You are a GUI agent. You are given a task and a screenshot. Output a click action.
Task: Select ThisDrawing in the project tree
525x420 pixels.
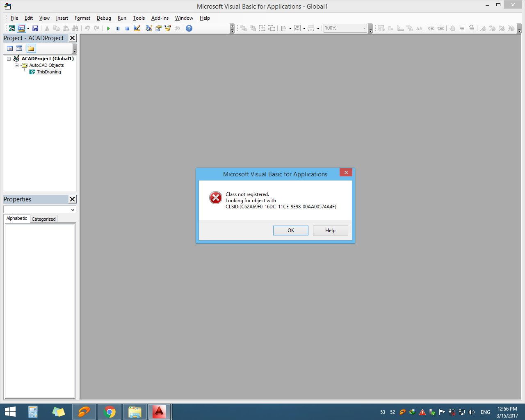point(48,72)
